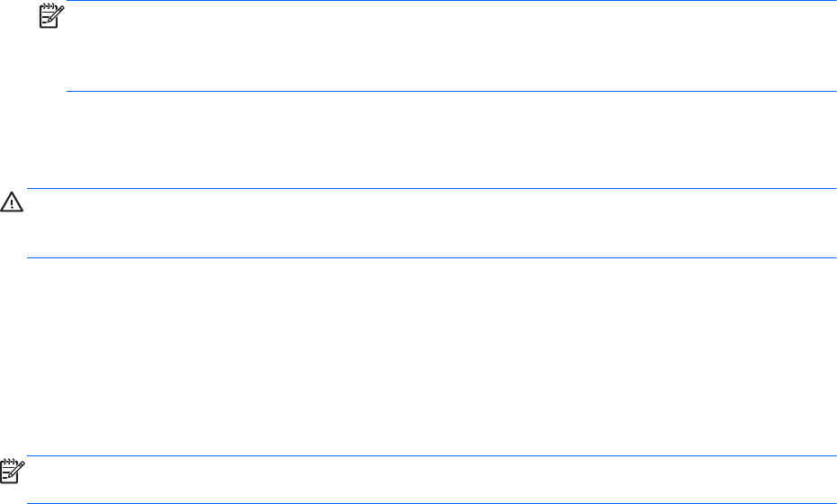Viewport: 837px width, 504px height.
Task: Click the empty body area of the first note
Action: 450,45
